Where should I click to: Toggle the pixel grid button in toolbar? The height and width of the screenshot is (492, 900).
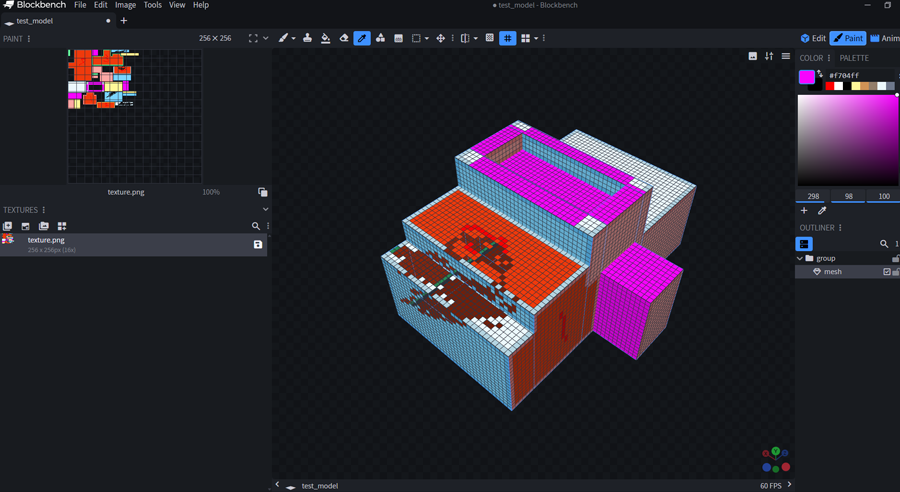(x=507, y=38)
